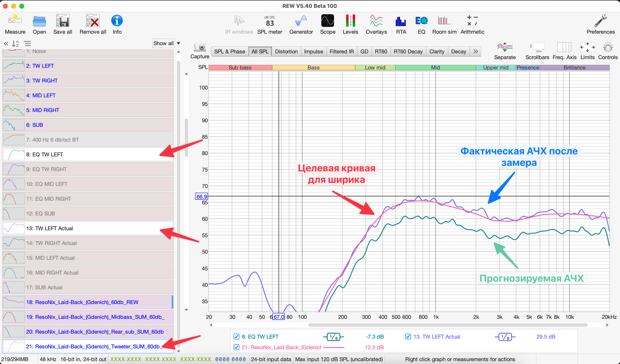Expand more graph tabs with chevron

tap(476, 51)
